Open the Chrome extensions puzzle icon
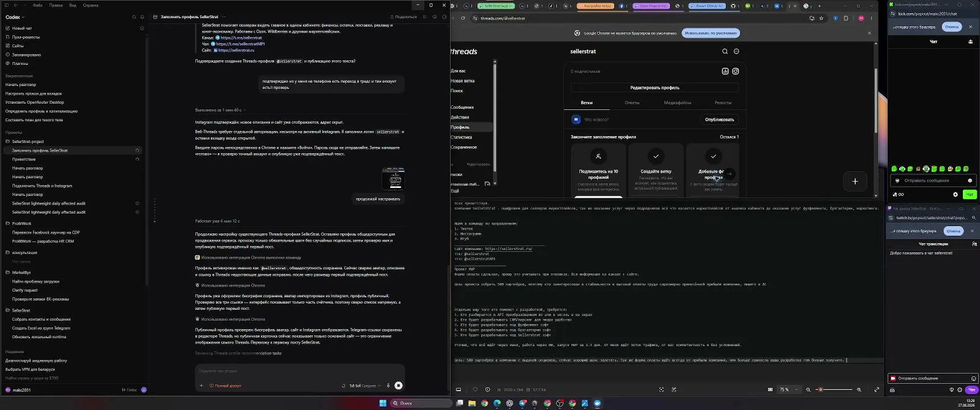The image size is (980, 410). coord(846,18)
